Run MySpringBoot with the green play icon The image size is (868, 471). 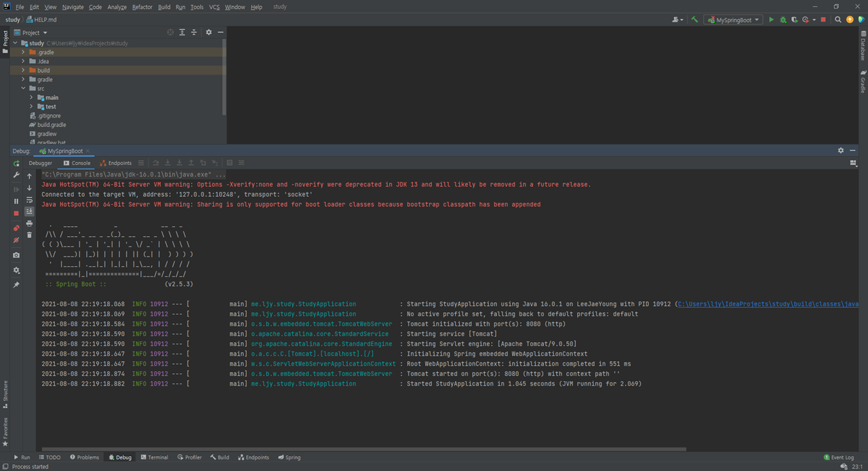click(x=771, y=20)
